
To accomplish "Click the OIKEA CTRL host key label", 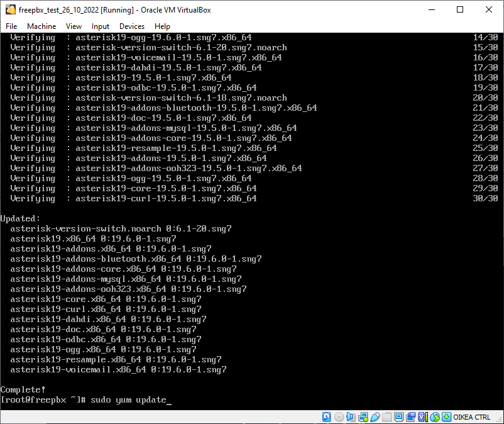I will [x=471, y=417].
